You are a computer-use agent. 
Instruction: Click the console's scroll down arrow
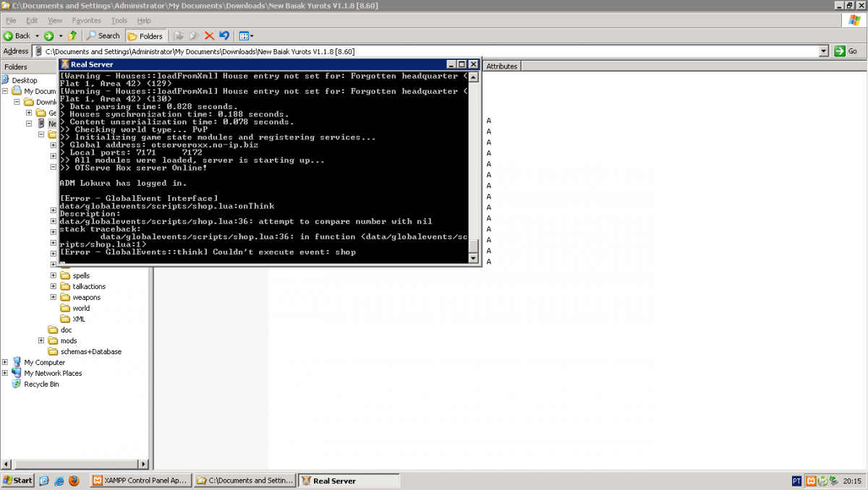click(x=473, y=258)
